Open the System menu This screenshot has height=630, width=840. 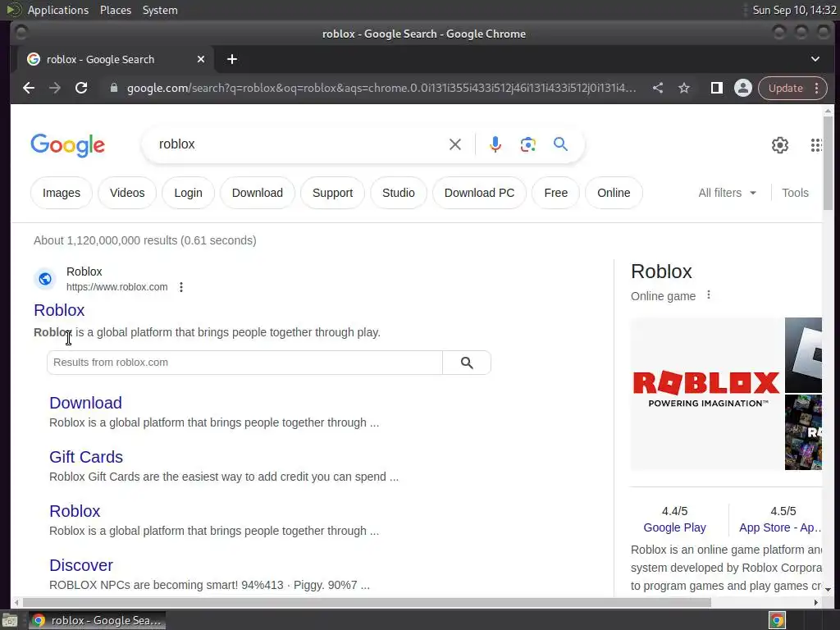[160, 10]
